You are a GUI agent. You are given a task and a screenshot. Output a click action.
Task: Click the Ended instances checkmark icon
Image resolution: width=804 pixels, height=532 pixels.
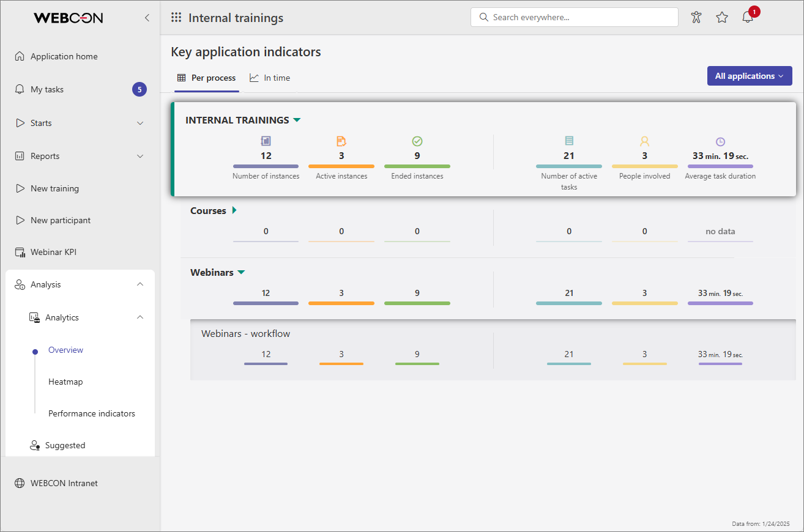coord(417,141)
